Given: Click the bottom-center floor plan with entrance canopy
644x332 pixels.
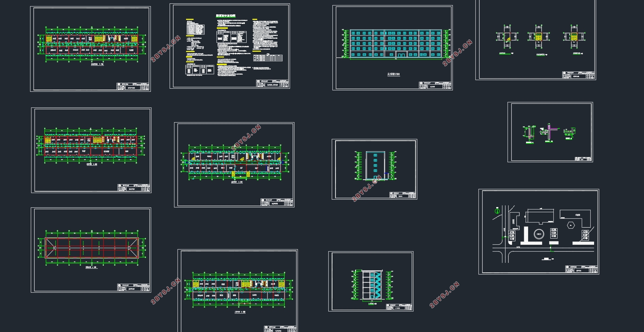Looking at the screenshot, I should tap(238, 291).
